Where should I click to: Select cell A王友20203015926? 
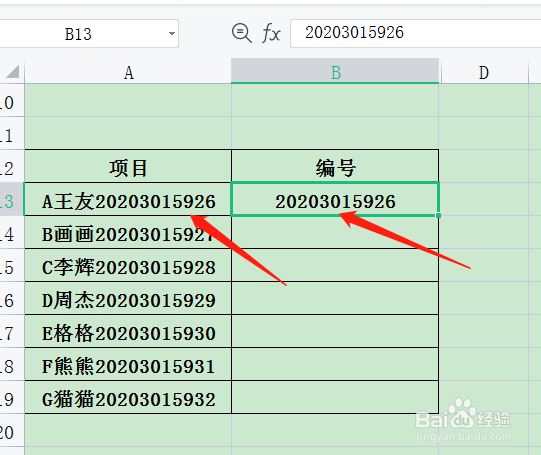(128, 200)
